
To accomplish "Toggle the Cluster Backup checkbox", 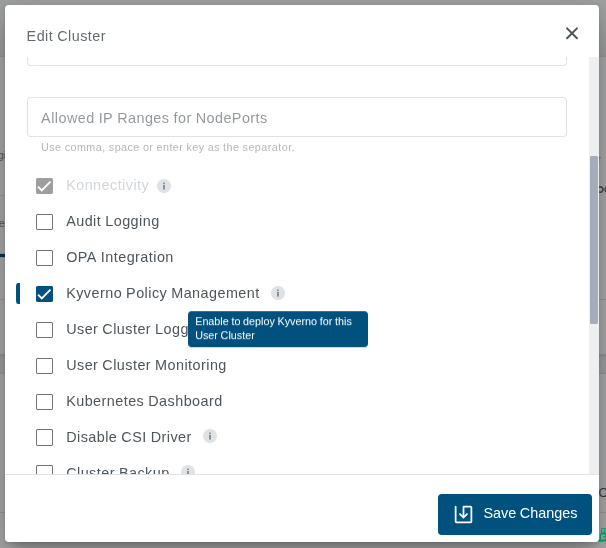I will tap(44, 470).
